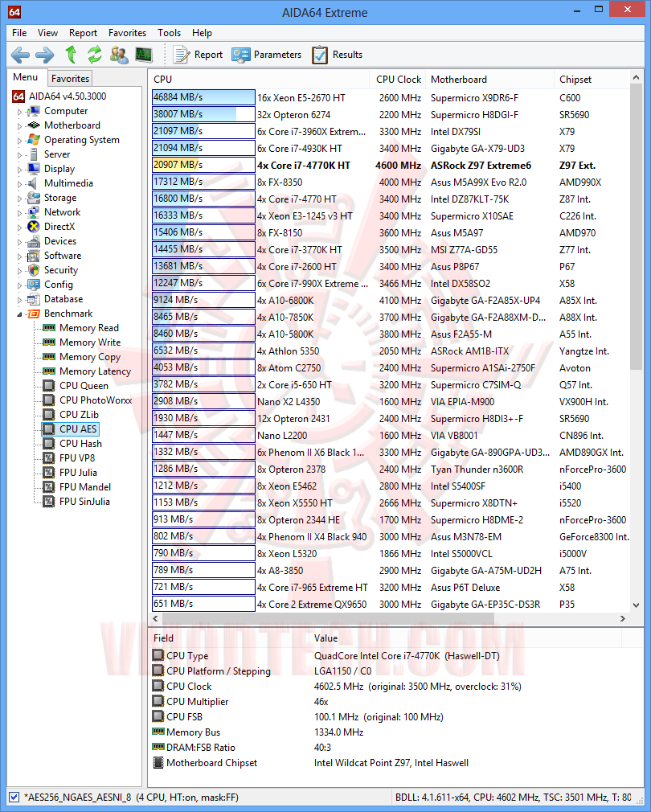Screen dimensions: 651x812
Task: Open Results from the toolbar
Action: 337,55
